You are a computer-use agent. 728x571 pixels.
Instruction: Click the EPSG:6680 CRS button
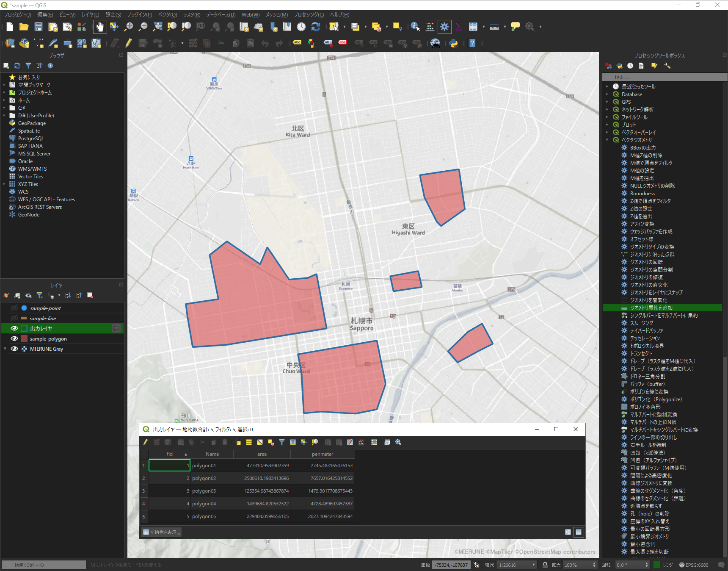coord(694,565)
